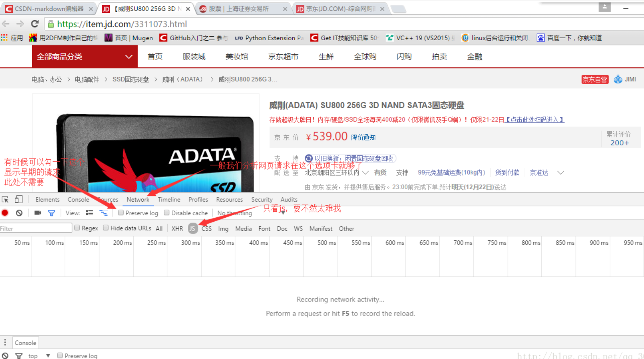Click the 500 ms timeline marker
The height and width of the screenshot is (359, 644).
[x=326, y=243]
